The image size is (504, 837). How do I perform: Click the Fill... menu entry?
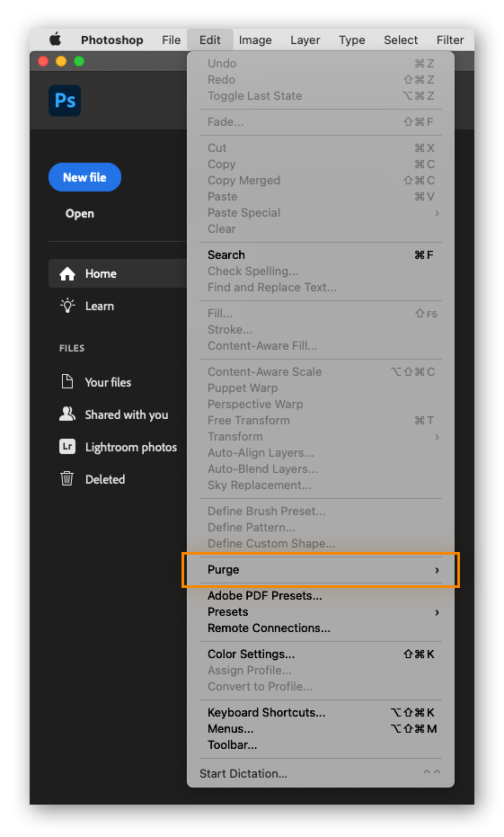(x=321, y=314)
